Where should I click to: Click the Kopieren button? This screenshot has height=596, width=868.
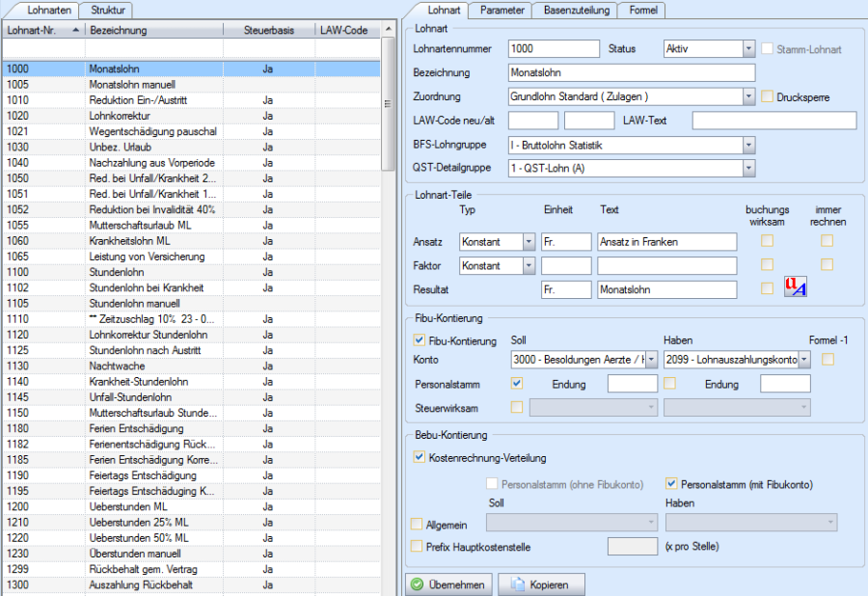click(x=541, y=584)
